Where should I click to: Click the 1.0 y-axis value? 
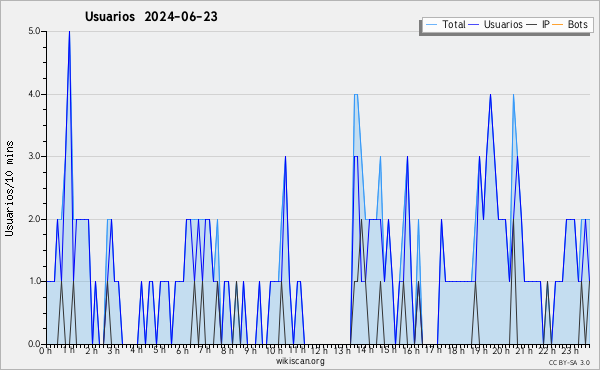tap(34, 282)
